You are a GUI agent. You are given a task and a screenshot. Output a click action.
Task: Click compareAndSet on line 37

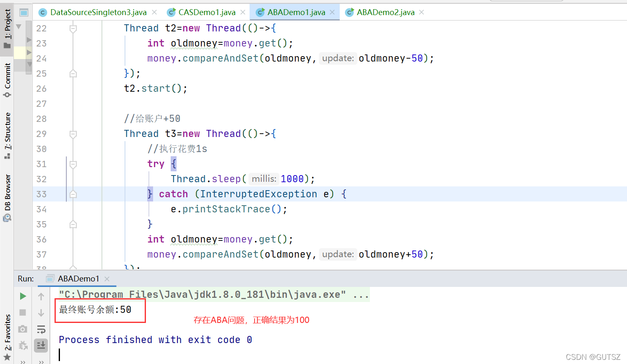(221, 255)
